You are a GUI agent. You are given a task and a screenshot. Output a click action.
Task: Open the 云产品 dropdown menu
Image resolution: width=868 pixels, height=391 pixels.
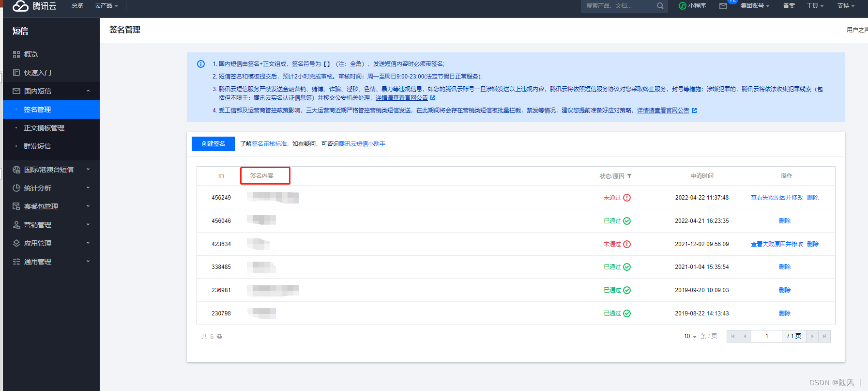(x=106, y=6)
